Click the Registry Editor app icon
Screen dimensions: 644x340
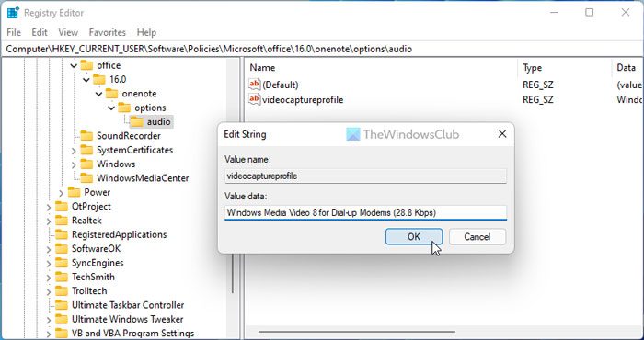point(13,13)
